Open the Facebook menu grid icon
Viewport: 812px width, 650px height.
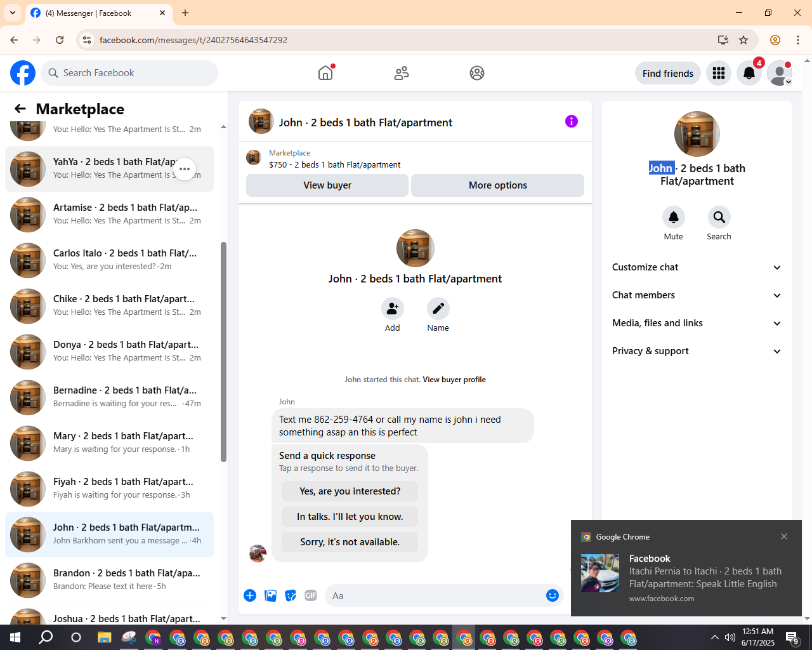(719, 73)
